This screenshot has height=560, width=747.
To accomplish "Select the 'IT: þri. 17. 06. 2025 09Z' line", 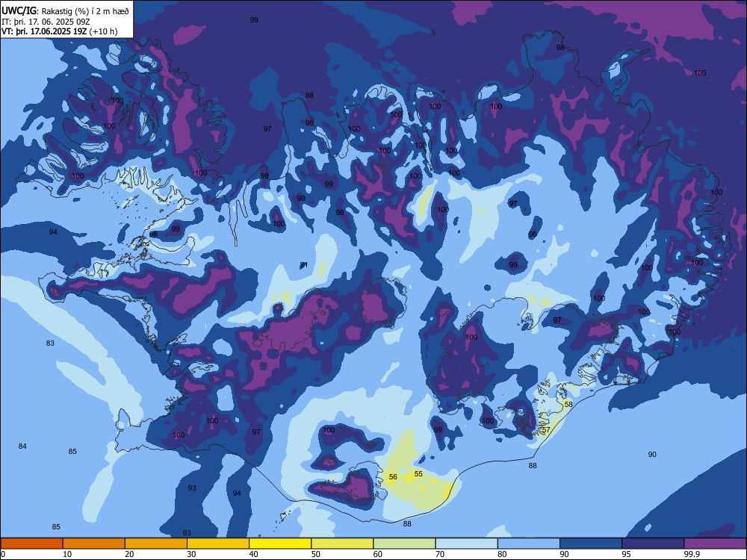I will (46, 22).
